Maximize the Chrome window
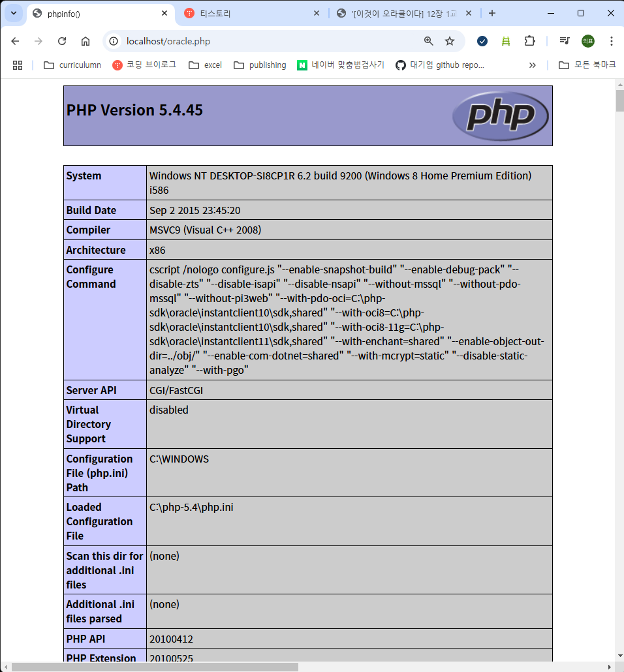Viewport: 624px width, 672px height. [x=581, y=13]
